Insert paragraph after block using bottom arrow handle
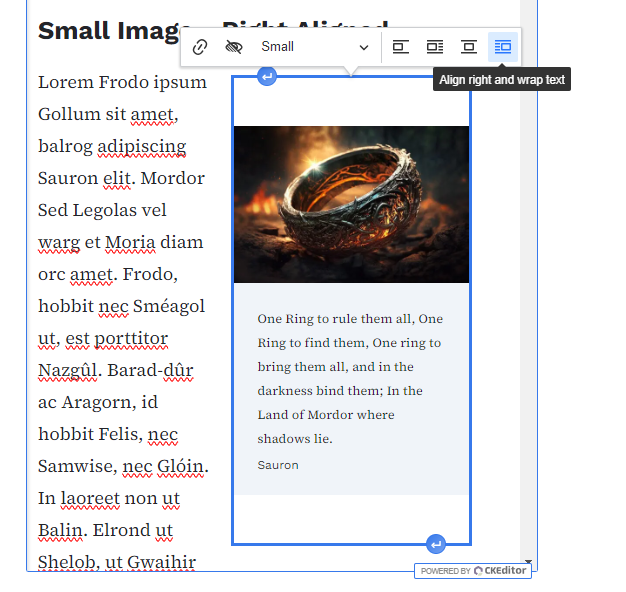 pyautogui.click(x=435, y=544)
